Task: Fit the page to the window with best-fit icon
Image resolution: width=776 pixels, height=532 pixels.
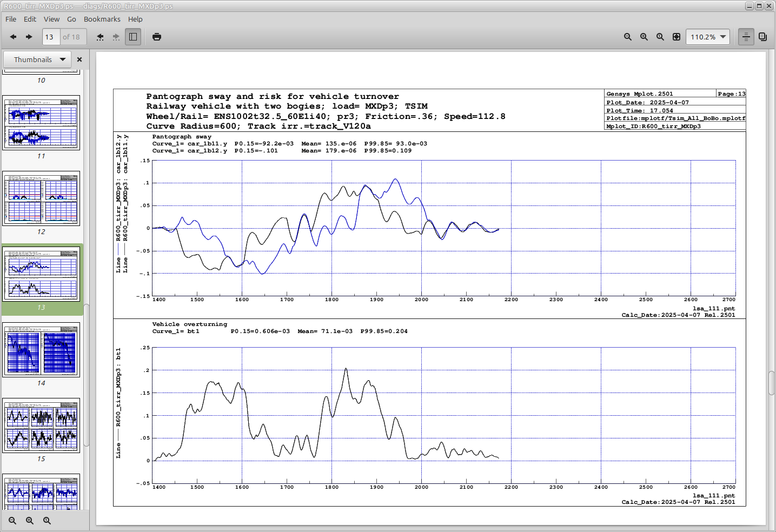Action: pos(676,37)
